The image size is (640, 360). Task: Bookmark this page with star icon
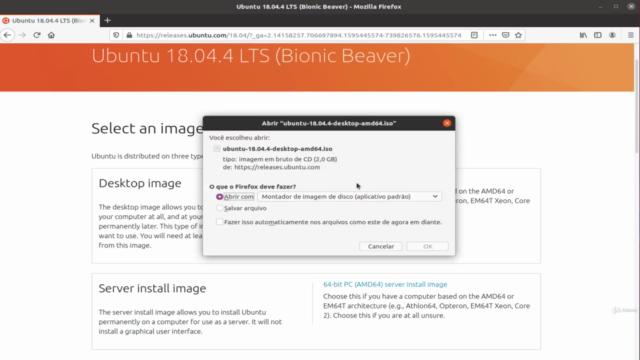[518, 35]
